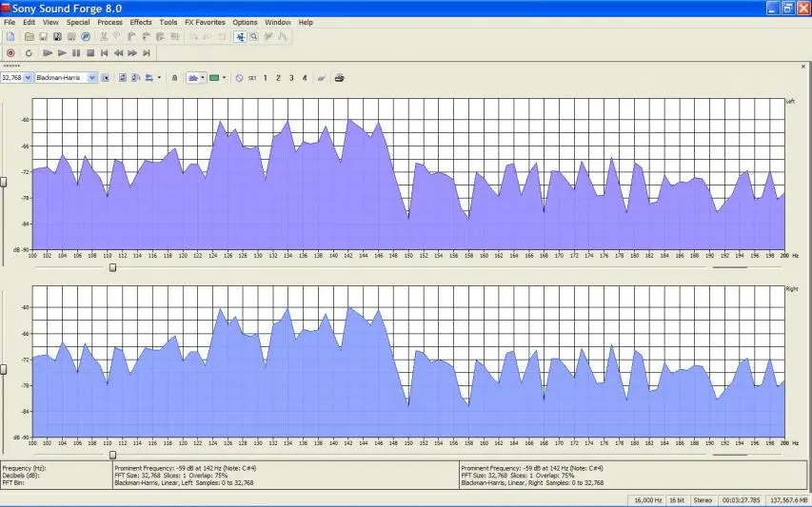This screenshot has width=812, height=507.
Task: Expand the channel display options arrow
Action: tap(159, 78)
